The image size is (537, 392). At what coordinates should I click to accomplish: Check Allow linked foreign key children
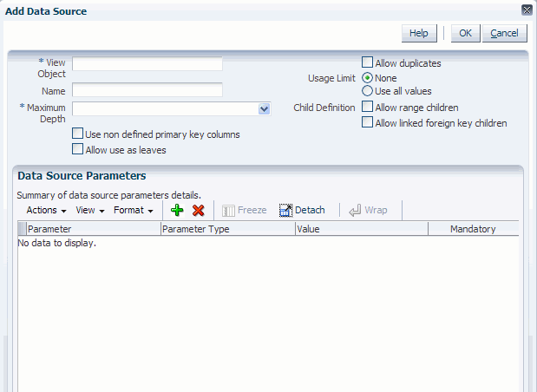click(367, 122)
